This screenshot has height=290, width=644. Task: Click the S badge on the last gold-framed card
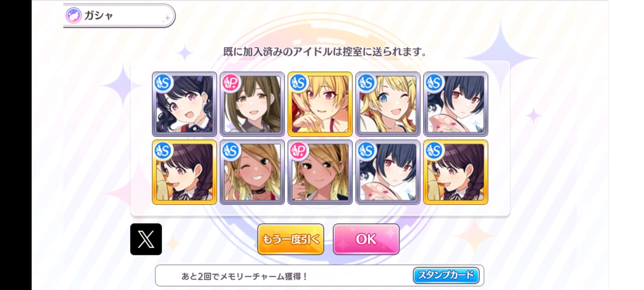(434, 150)
